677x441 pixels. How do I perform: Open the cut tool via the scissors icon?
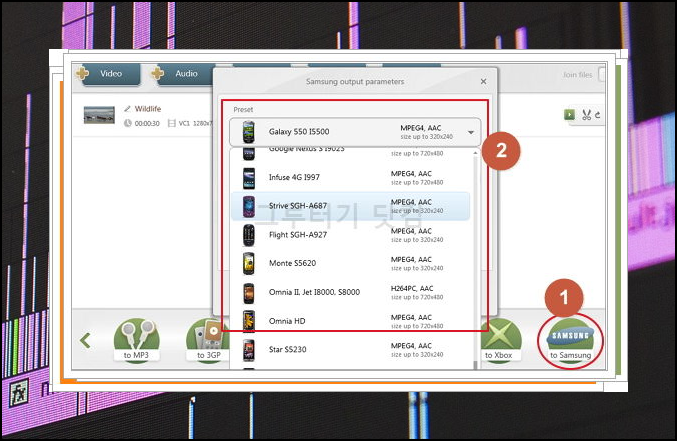point(586,115)
